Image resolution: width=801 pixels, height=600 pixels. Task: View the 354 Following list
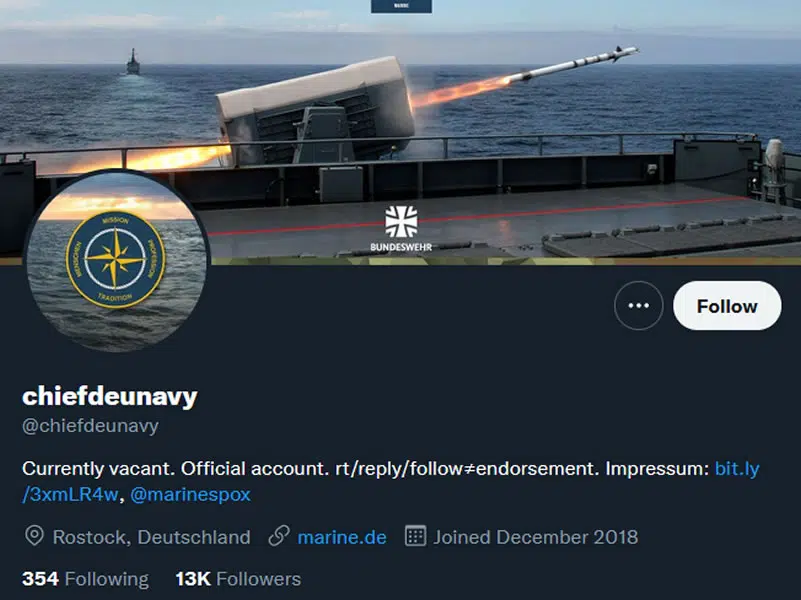pos(85,579)
